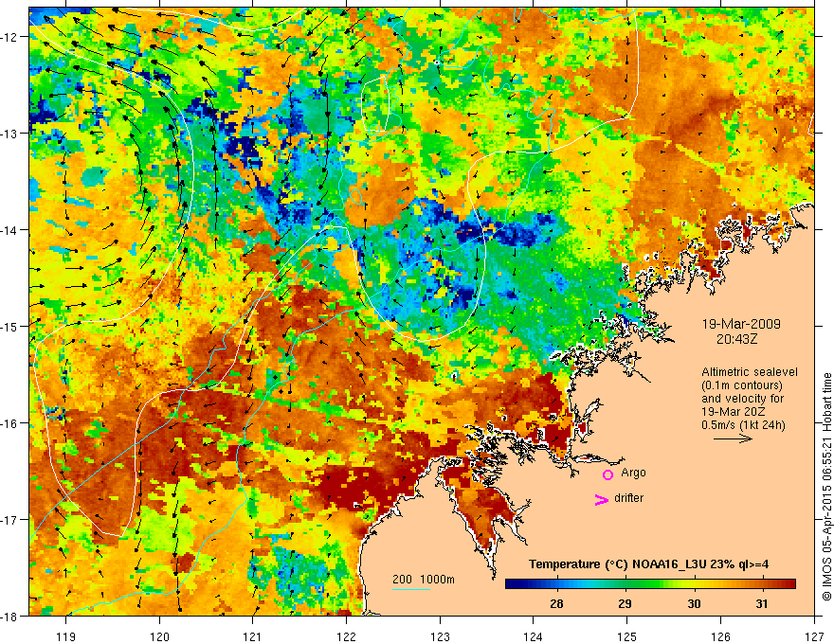Screen dimensions: 834x644
Task: Click the 0.5m/s velocity reference arrow
Action: [x=733, y=438]
